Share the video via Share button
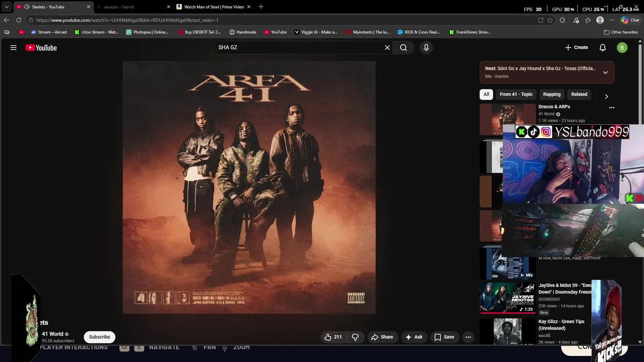 click(x=382, y=337)
